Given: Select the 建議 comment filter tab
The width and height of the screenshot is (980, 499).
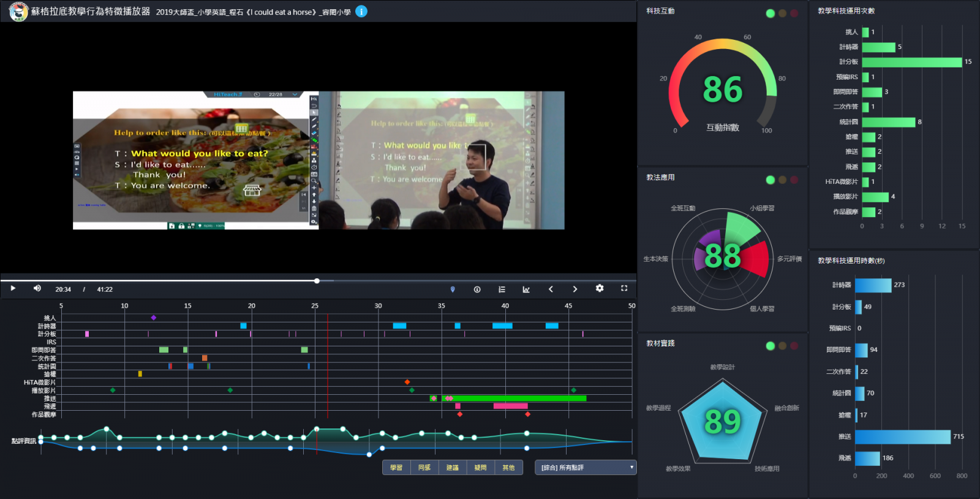Looking at the screenshot, I should tap(453, 468).
